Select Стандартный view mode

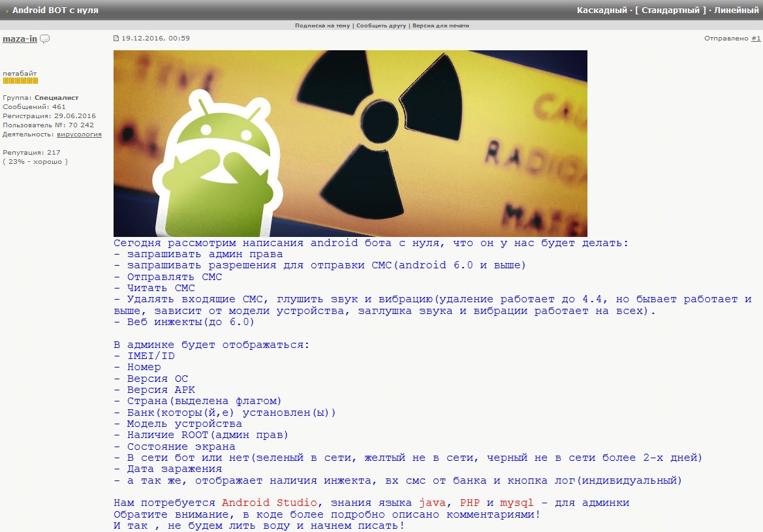[x=670, y=10]
